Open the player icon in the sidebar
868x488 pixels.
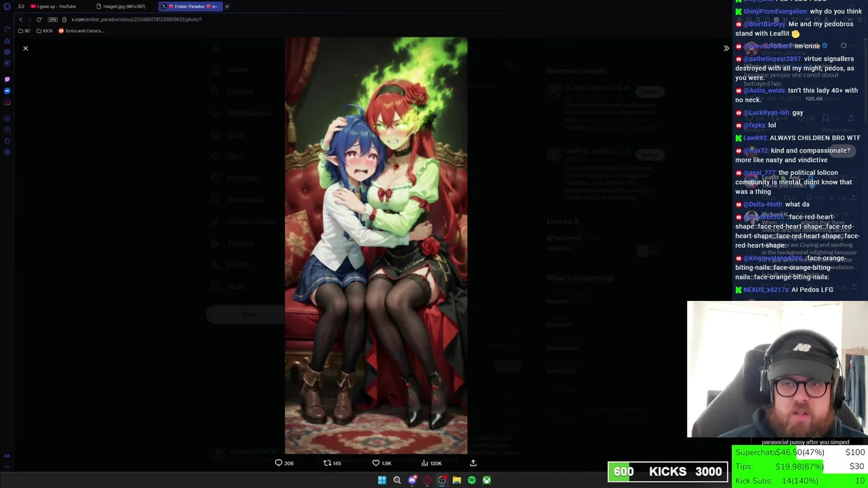click(7, 119)
